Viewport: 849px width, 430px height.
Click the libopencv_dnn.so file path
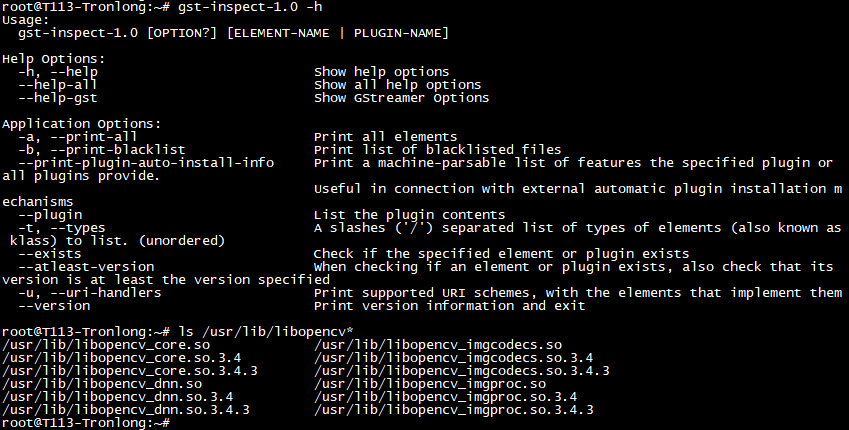click(102, 384)
